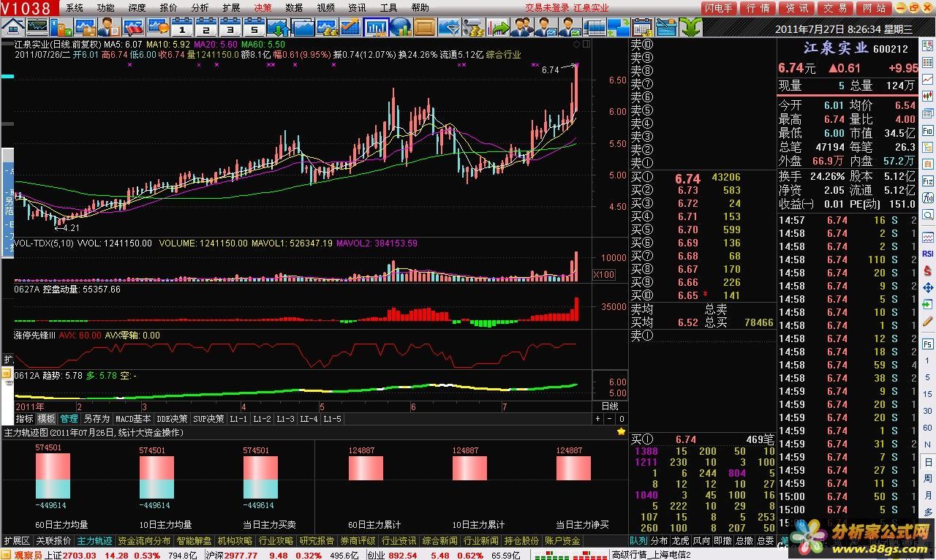Click the wooden picture frame toolbar icon

(x=424, y=27)
